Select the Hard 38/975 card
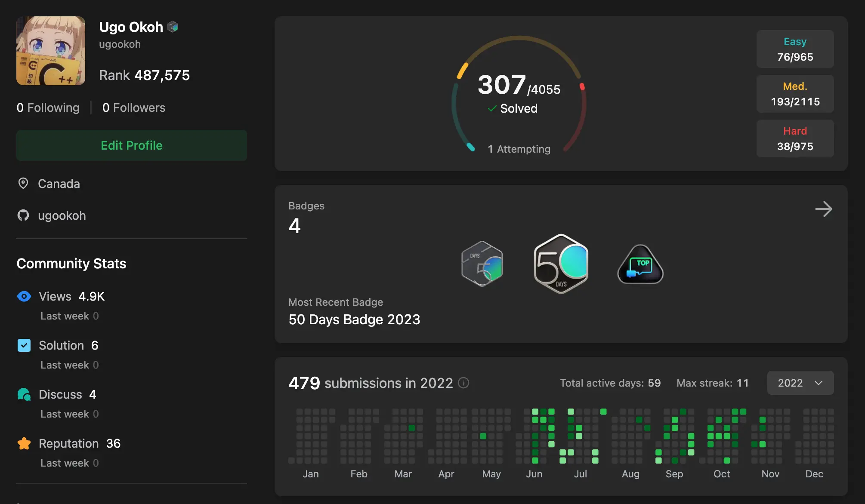 tap(795, 138)
